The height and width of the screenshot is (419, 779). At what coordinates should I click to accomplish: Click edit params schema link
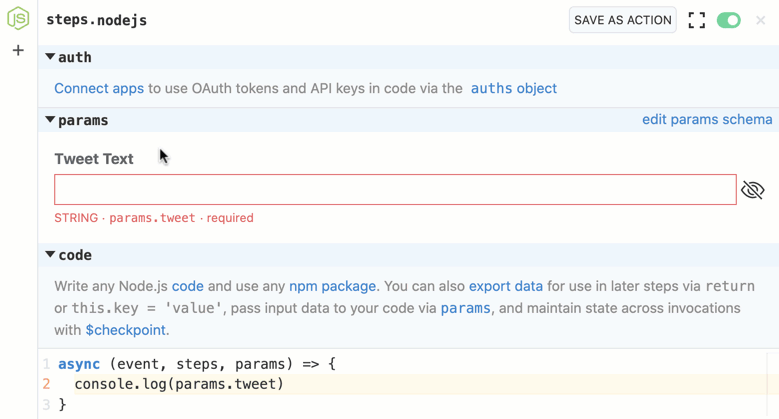[x=706, y=120]
